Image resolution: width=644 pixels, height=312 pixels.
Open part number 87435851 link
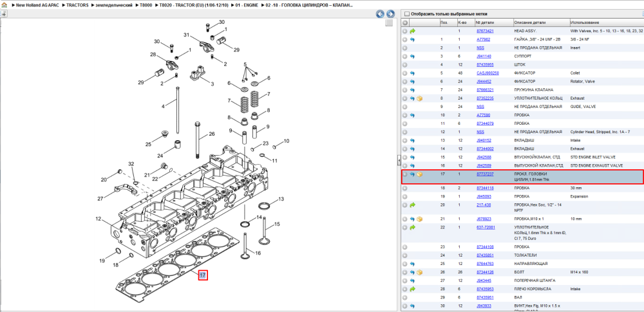485,255
